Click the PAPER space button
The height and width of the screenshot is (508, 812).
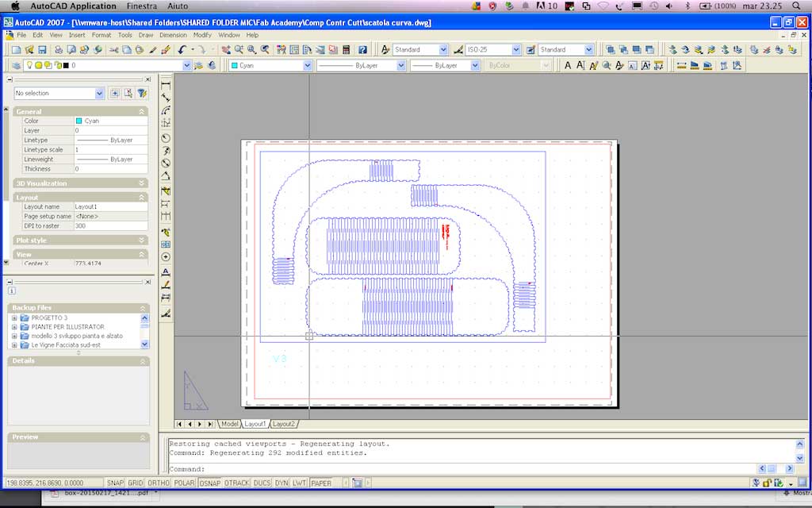coord(320,483)
